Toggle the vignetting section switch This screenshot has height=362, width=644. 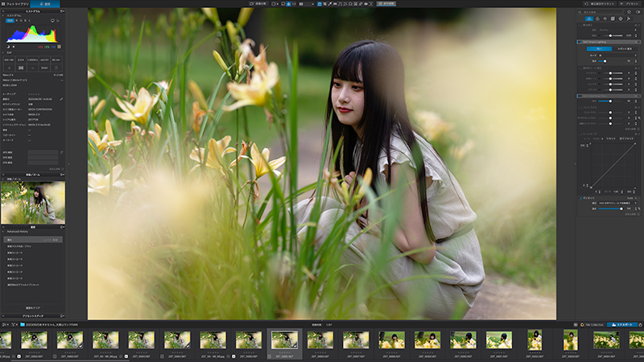(x=580, y=198)
